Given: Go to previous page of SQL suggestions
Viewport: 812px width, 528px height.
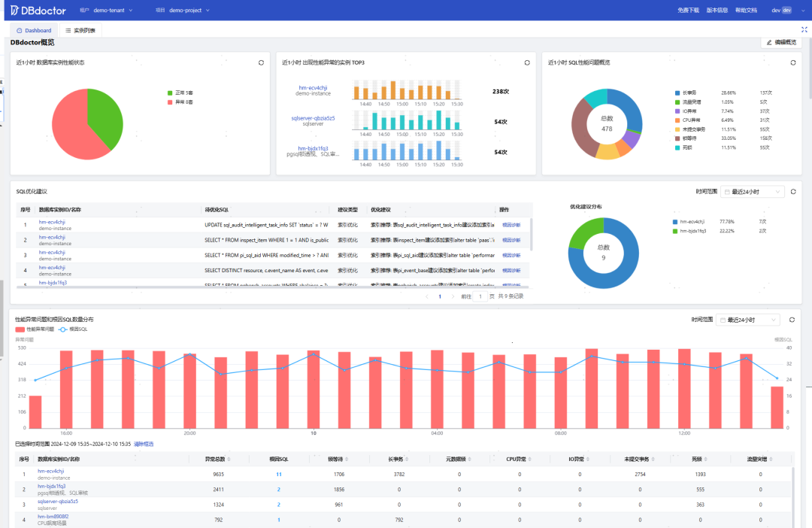Looking at the screenshot, I should (x=427, y=296).
